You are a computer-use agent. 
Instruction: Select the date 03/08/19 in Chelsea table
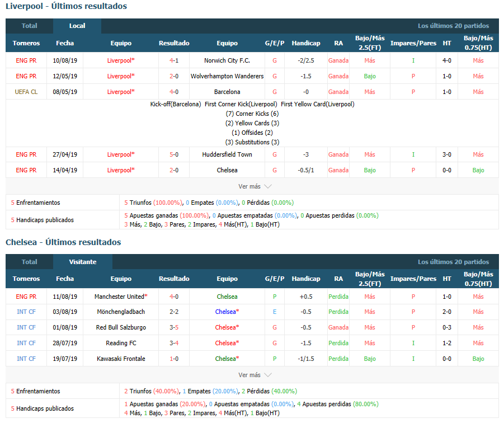pyautogui.click(x=65, y=312)
